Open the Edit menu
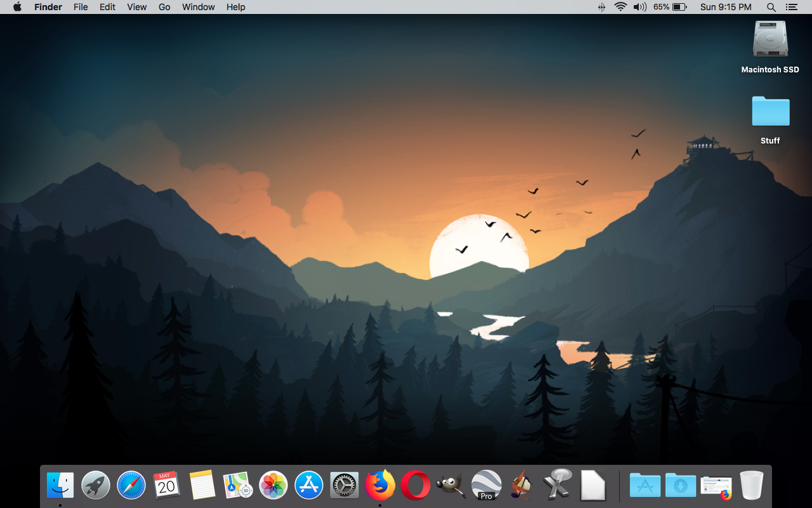 click(x=107, y=7)
